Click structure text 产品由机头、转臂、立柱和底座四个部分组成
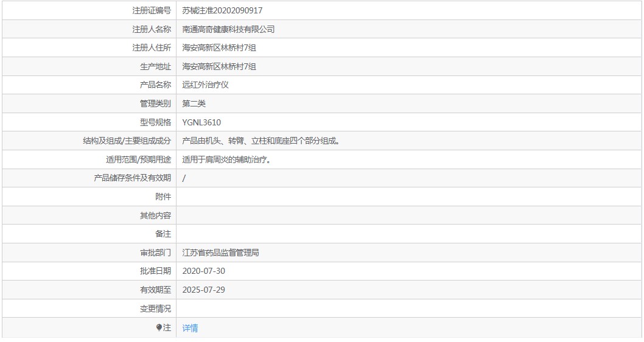The width and height of the screenshot is (644, 342). pyautogui.click(x=261, y=141)
